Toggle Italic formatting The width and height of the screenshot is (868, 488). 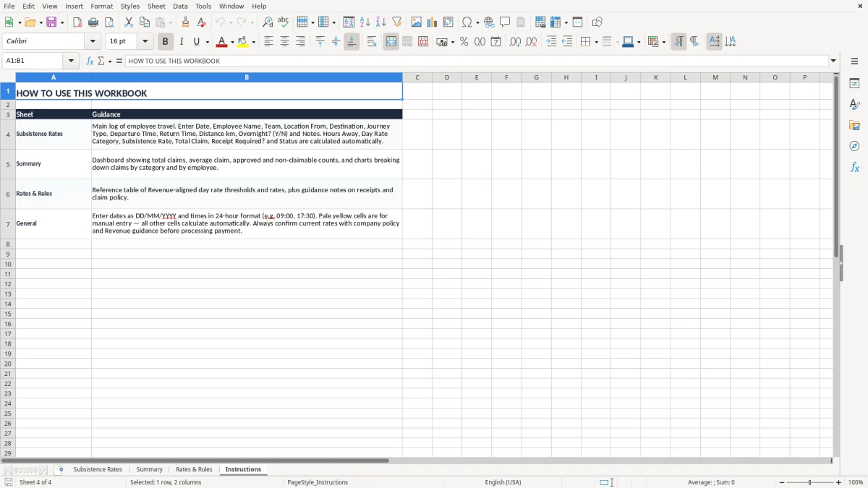click(182, 42)
